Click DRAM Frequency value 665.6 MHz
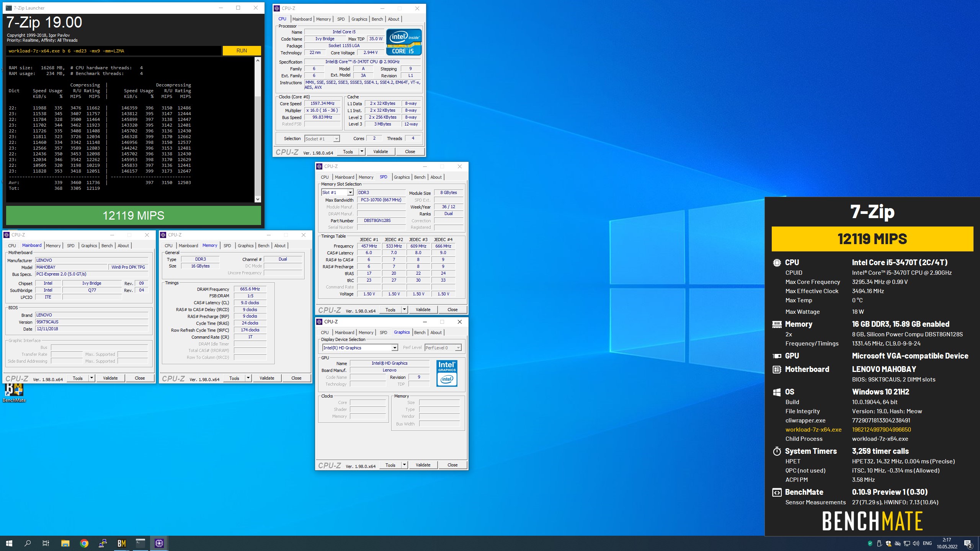Screen dimensions: 980x551 (250, 289)
